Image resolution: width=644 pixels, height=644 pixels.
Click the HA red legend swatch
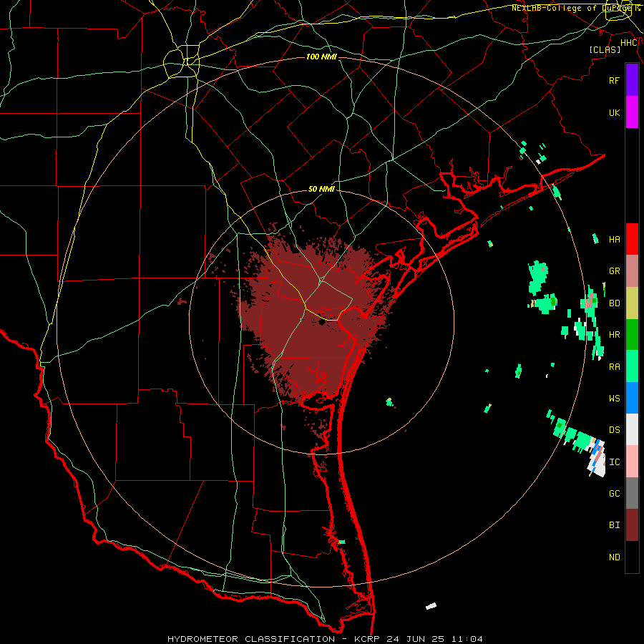click(632, 239)
